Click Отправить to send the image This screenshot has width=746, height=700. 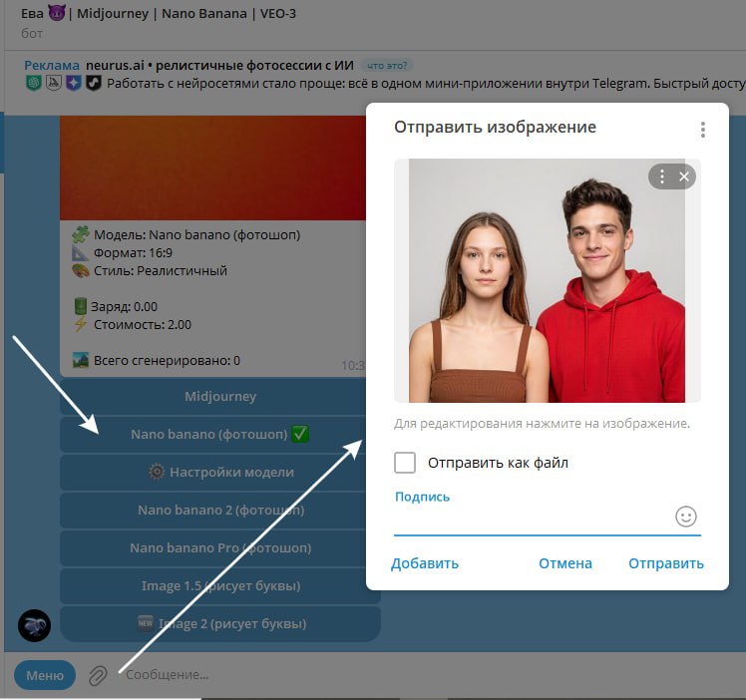(665, 563)
